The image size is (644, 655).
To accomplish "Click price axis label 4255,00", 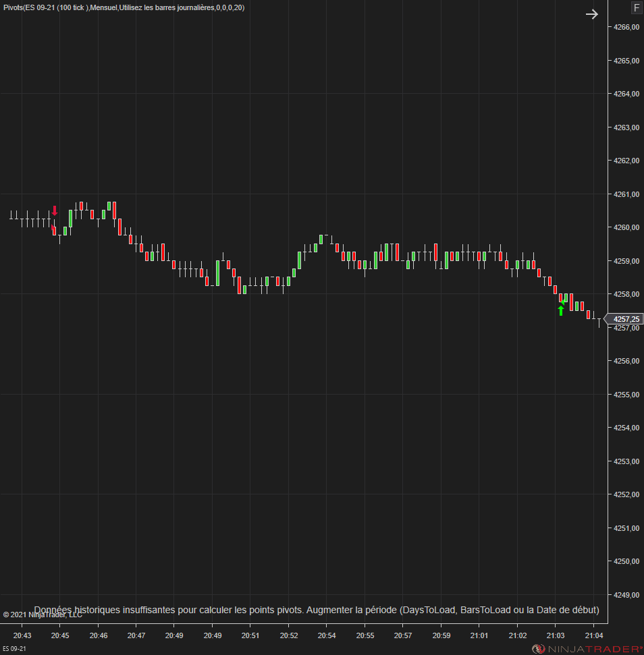I will tap(626, 395).
